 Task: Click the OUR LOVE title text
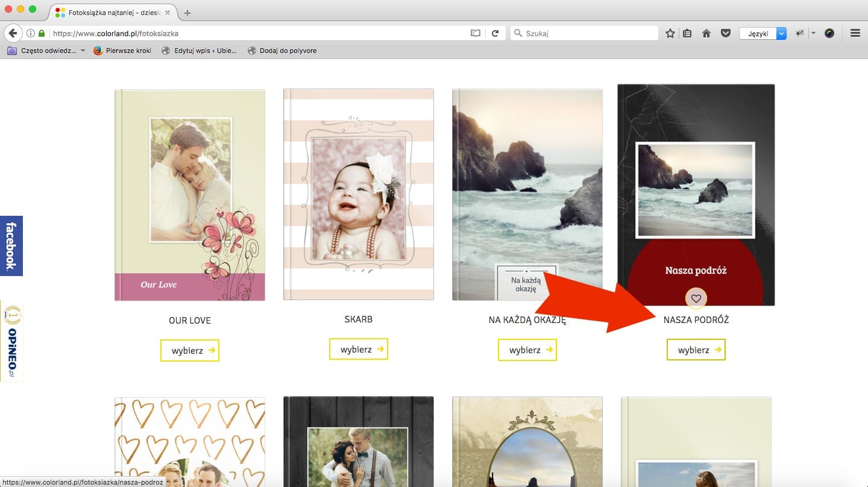click(x=190, y=321)
